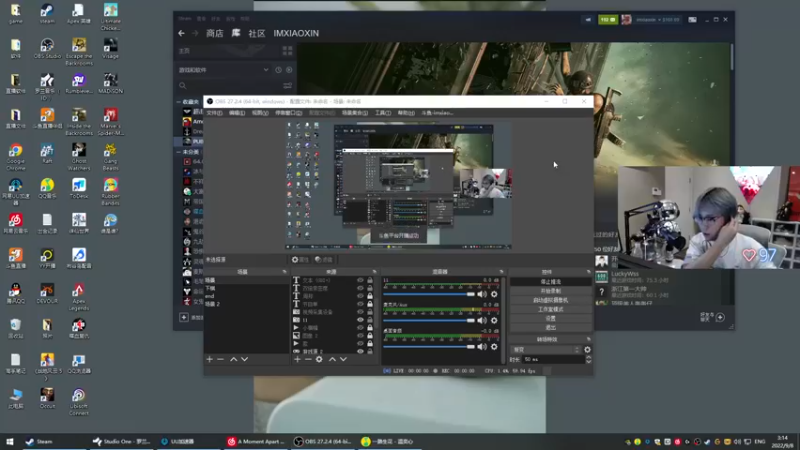
Task: Adjust transition duration stepper arrows
Action: [588, 359]
